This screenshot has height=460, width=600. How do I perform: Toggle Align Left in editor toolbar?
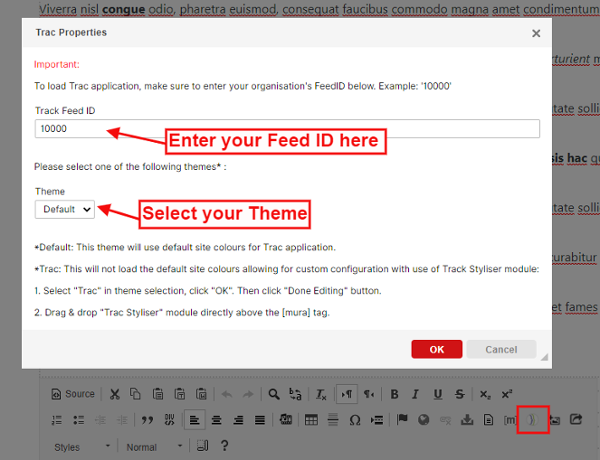pos(194,420)
